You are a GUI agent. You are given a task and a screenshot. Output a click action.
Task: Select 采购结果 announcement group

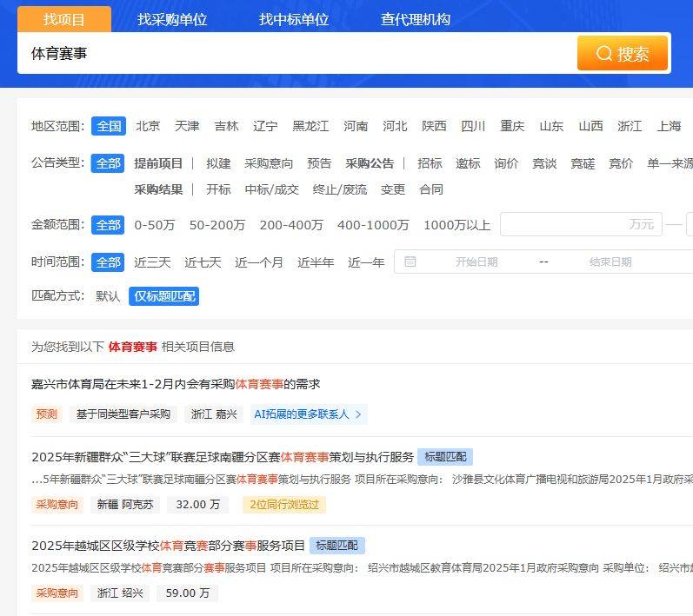pyautogui.click(x=158, y=189)
